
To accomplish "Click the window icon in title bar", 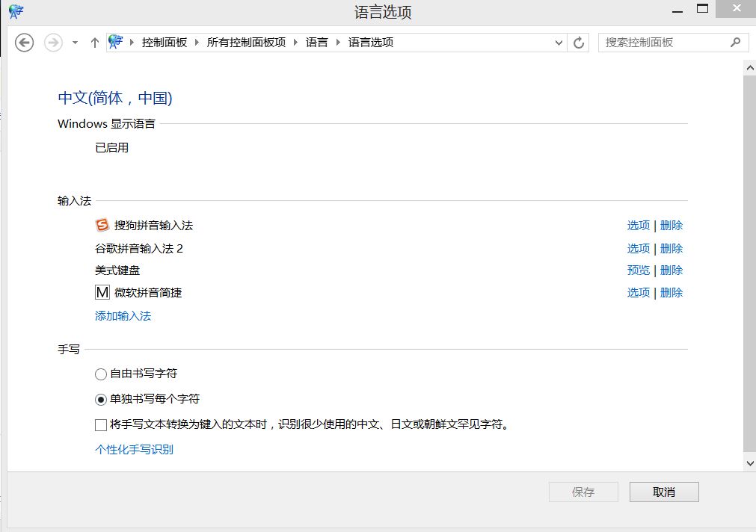I will coord(16,10).
